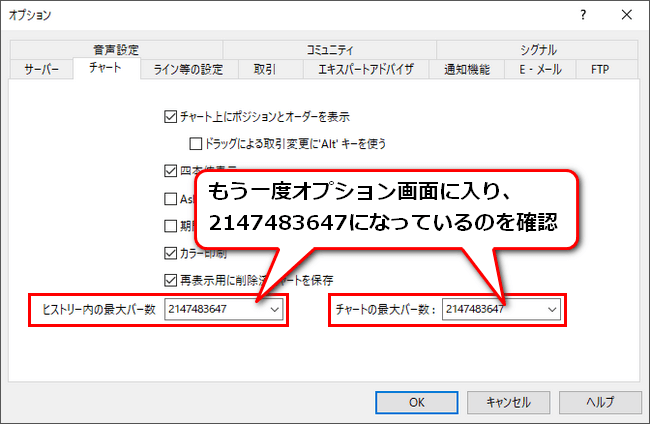This screenshot has width=650, height=424.
Task: Expand チャートの最大バー数 dropdown arrow
Action: (x=552, y=309)
